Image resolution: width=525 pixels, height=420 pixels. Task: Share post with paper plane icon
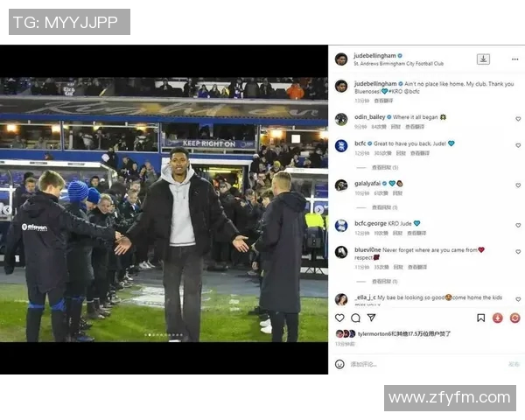[371, 318]
